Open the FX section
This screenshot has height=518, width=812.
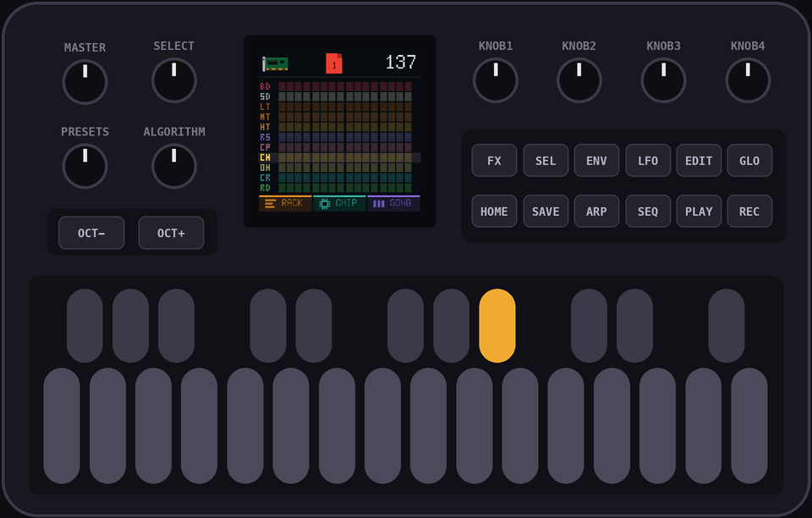pos(495,161)
